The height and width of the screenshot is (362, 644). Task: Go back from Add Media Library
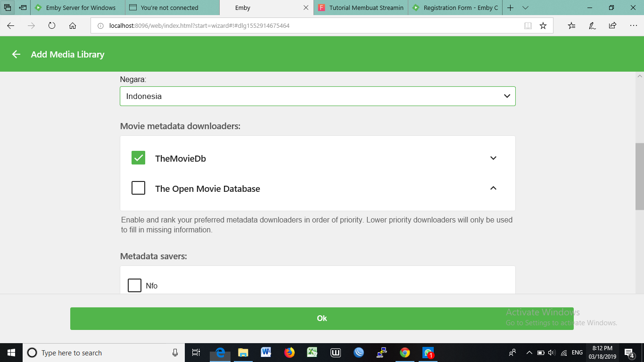pyautogui.click(x=16, y=54)
